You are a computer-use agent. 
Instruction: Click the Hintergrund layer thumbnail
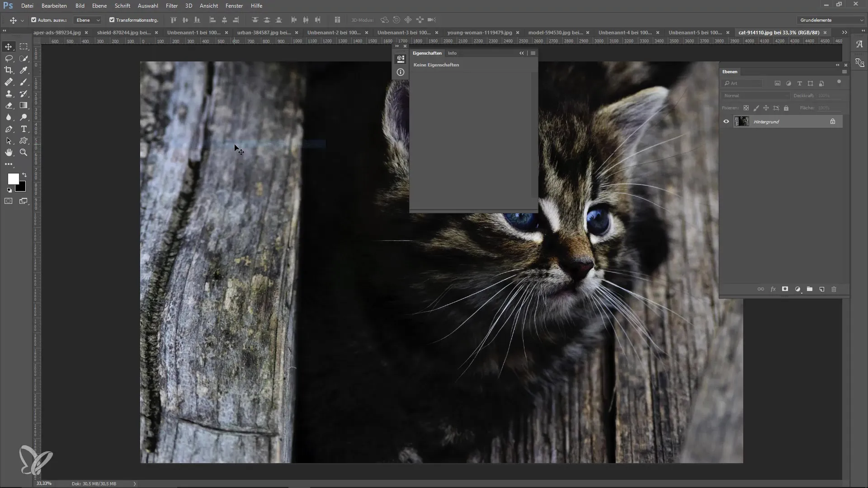click(x=742, y=122)
